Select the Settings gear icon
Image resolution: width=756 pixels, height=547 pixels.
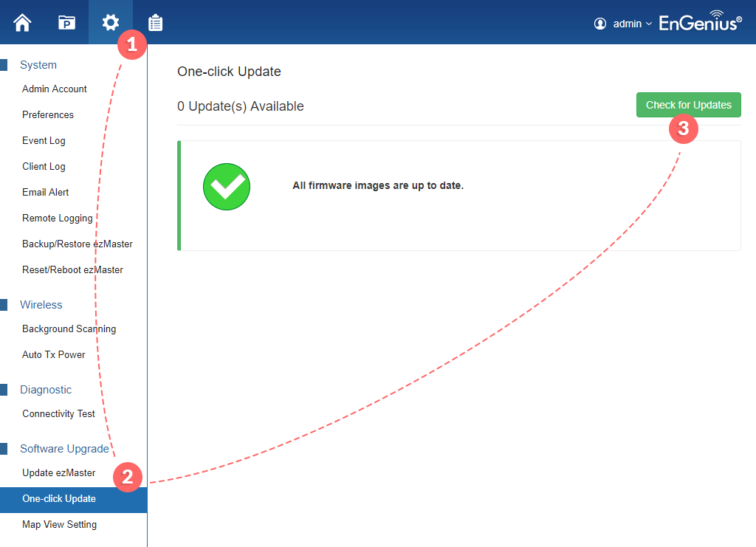pos(111,23)
